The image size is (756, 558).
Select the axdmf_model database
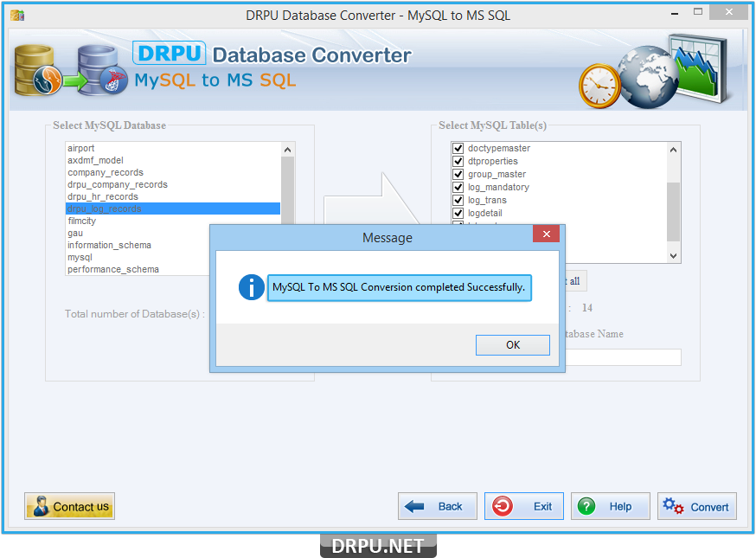tap(173, 160)
